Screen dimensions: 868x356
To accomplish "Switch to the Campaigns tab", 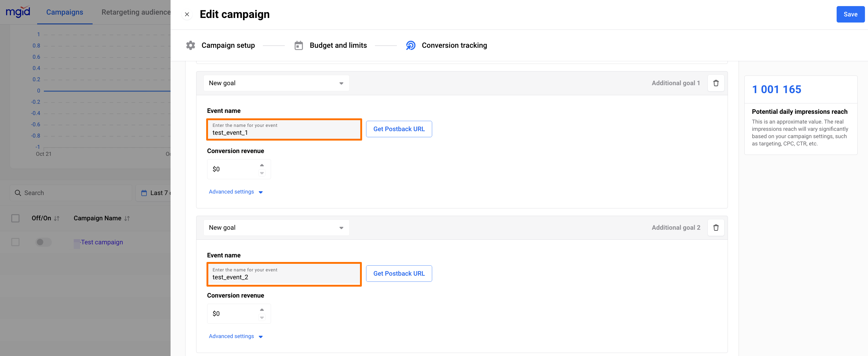I will [x=64, y=12].
